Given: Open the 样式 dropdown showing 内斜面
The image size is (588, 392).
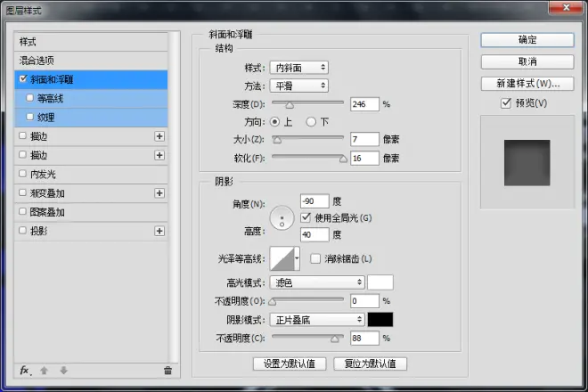Looking at the screenshot, I should coord(298,68).
